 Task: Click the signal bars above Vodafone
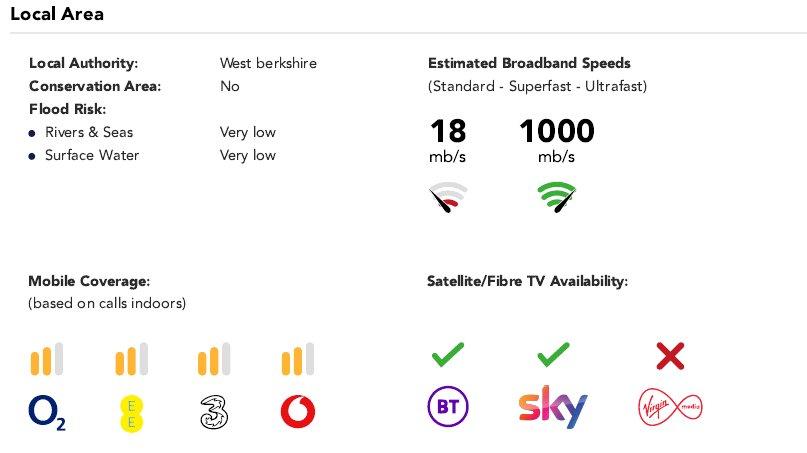click(298, 359)
